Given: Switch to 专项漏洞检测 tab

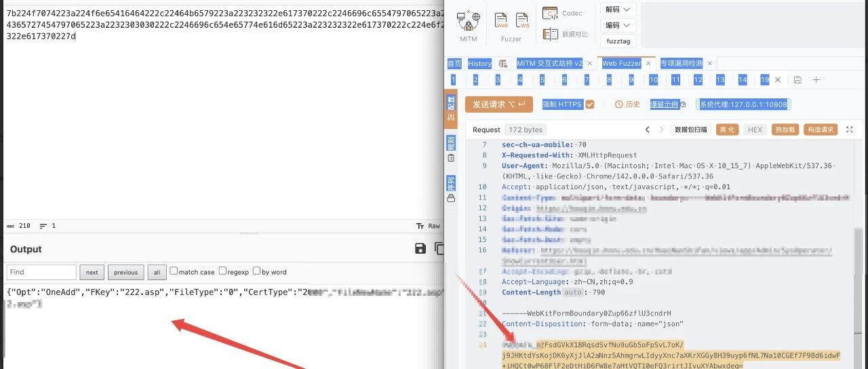Looking at the screenshot, I should pos(682,63).
